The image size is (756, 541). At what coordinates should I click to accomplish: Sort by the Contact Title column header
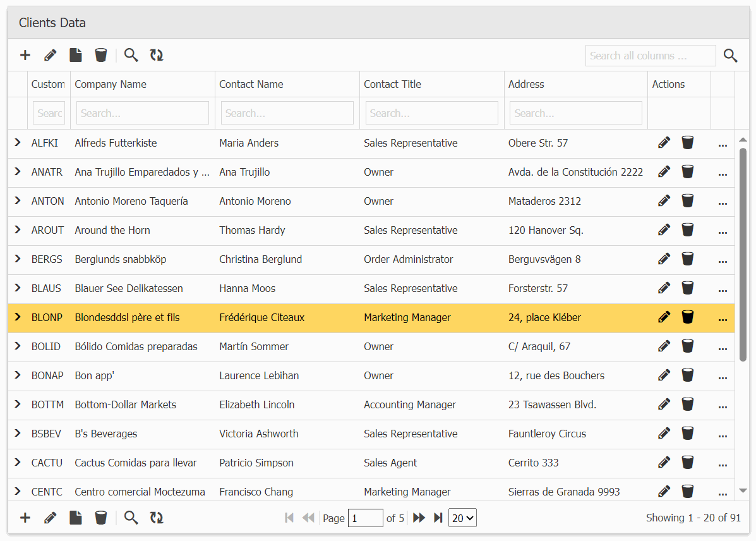pos(392,84)
